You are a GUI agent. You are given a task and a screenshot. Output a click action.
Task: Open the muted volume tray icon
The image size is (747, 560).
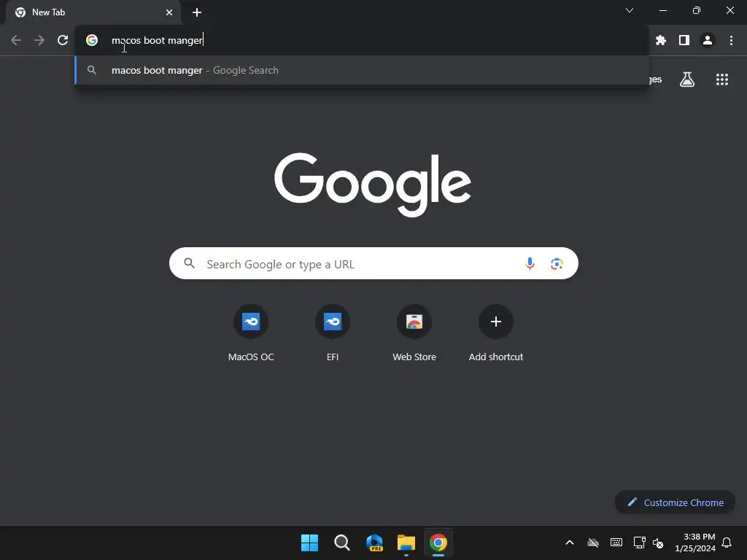click(658, 542)
